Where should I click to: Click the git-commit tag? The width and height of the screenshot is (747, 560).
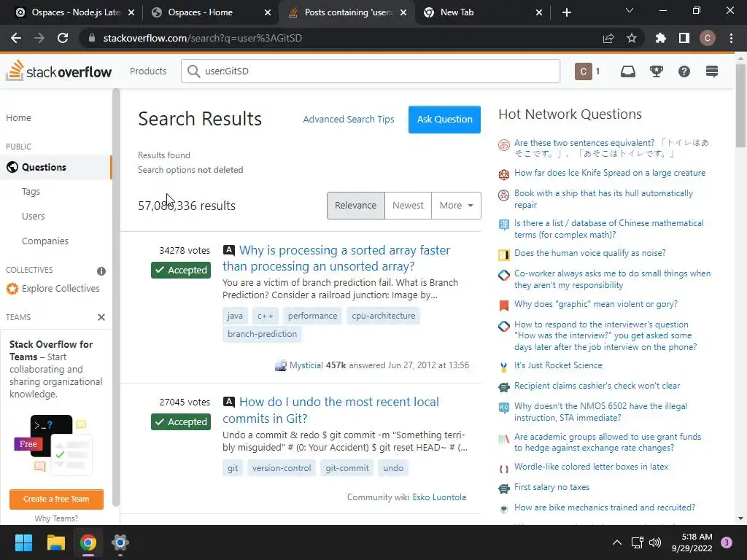click(347, 468)
